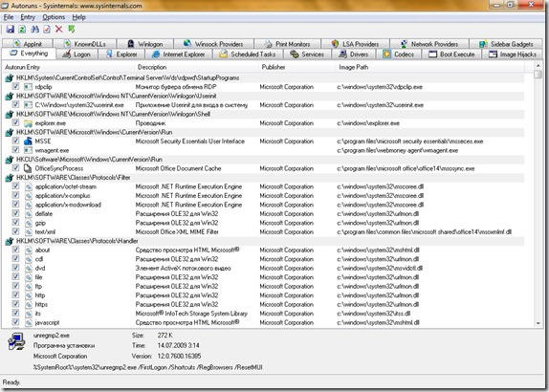Click the Properties toolbar icon
Image resolution: width=549 pixels, height=392 pixels.
point(47,30)
